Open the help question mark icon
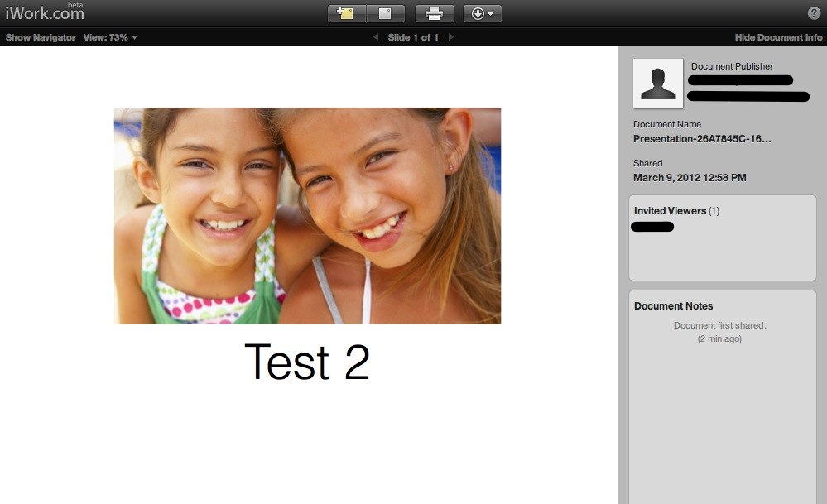Image resolution: width=827 pixels, height=504 pixels. 814,13
